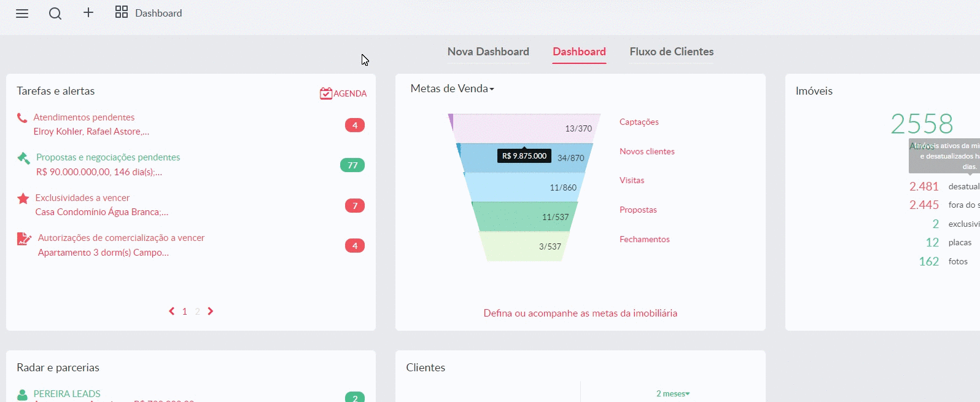The image size is (980, 402).
Task: Click the Radar e parcerias heading
Action: point(58,368)
